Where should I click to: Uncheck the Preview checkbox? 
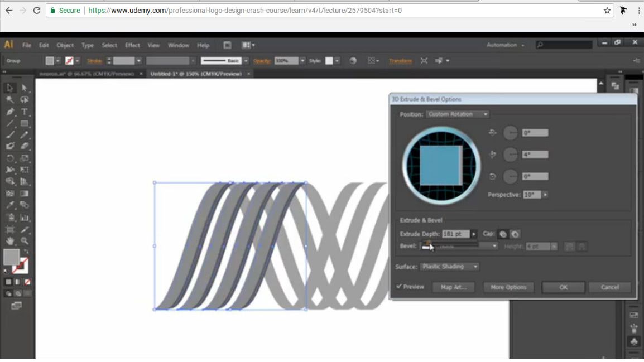[x=399, y=287]
